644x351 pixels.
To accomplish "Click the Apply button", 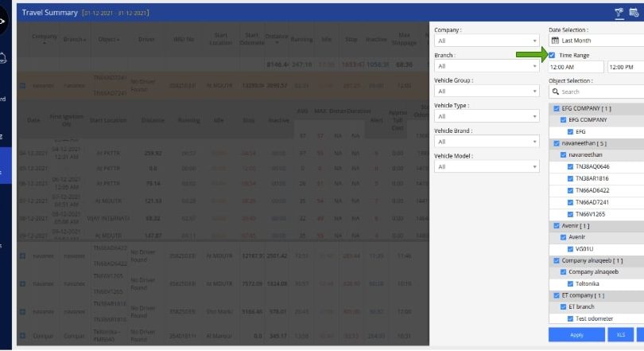I will tap(576, 335).
